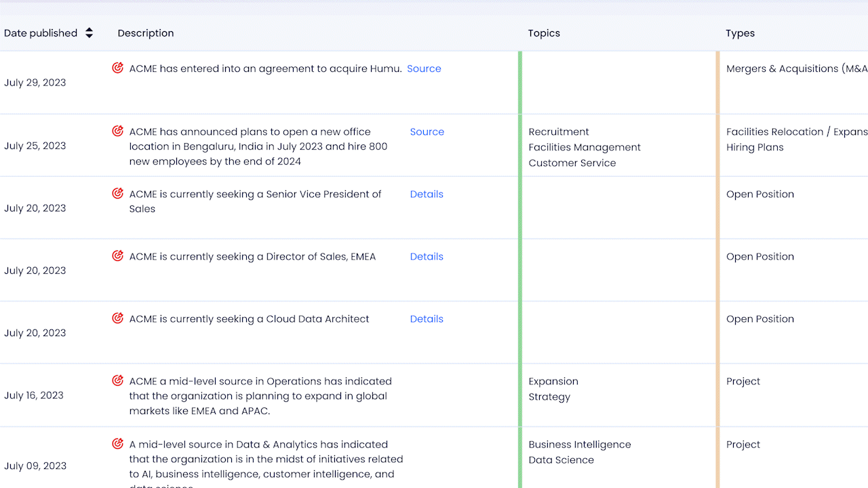This screenshot has height=488, width=868.
Task: Click the Topics column header
Action: pos(544,33)
